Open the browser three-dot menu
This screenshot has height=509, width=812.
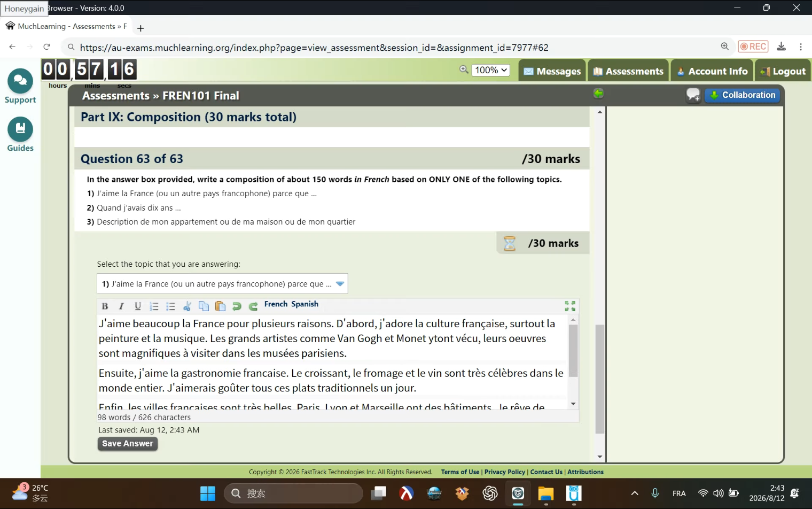coord(801,47)
